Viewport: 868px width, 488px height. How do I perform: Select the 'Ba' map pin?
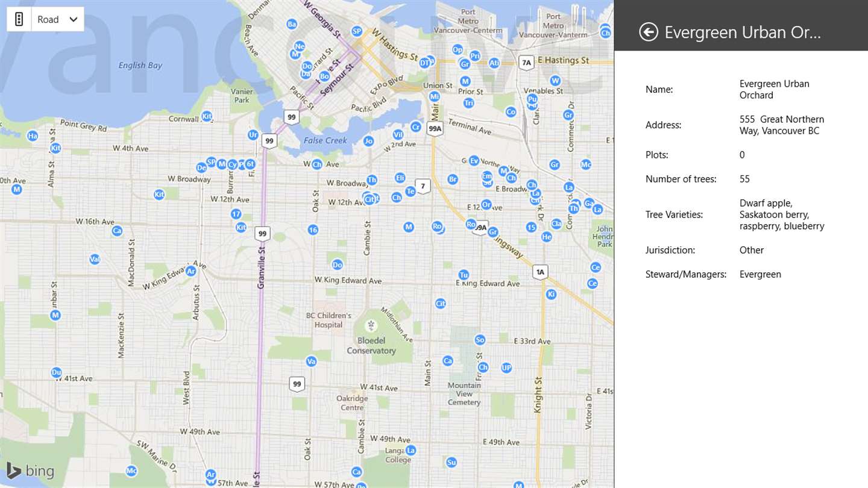point(292,24)
